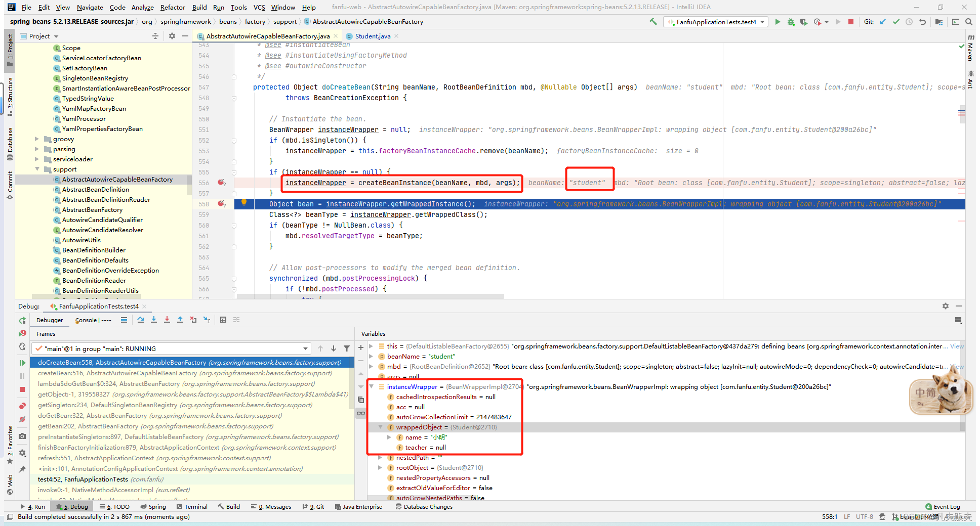View Breakpoints with the double red circles
The height and width of the screenshot is (526, 980).
(22, 406)
